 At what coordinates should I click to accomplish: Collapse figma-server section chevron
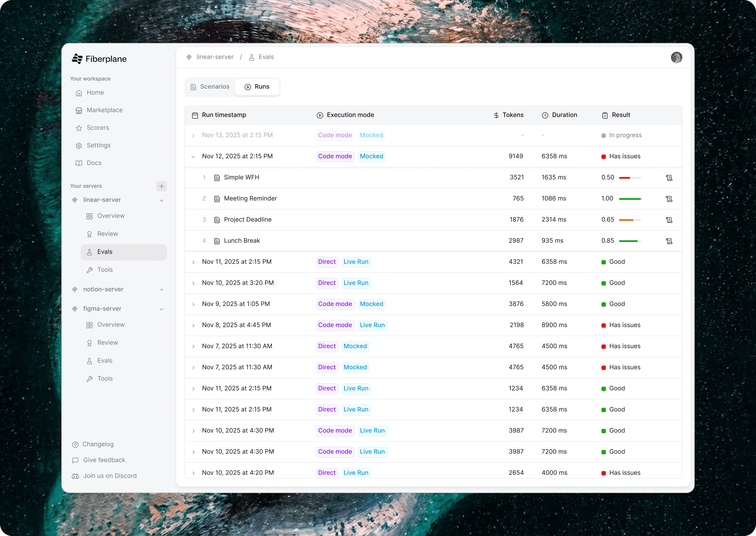click(161, 309)
